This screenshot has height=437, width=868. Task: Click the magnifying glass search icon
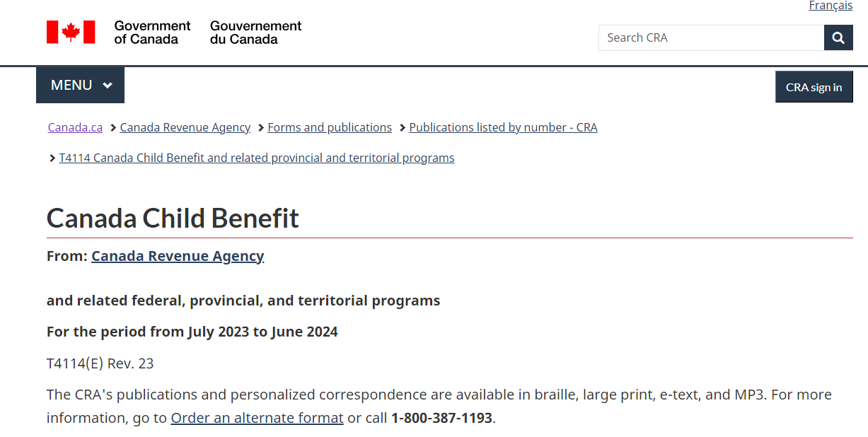(x=838, y=37)
